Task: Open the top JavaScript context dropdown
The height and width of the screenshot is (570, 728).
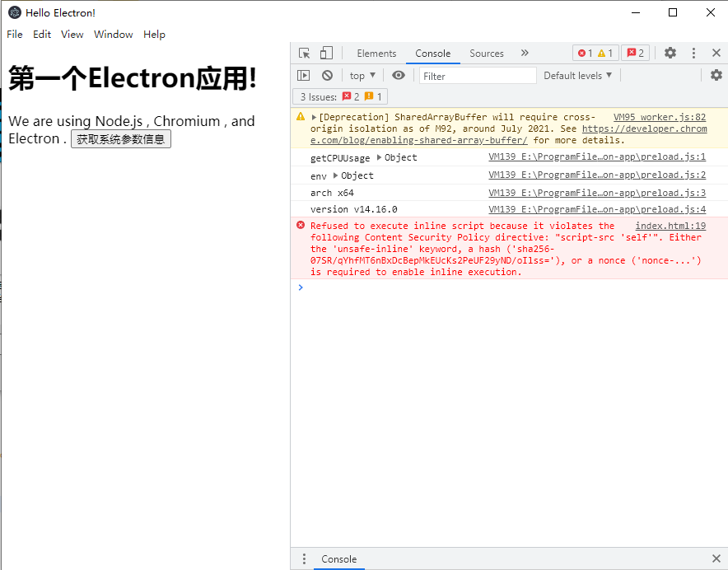Action: tap(362, 76)
